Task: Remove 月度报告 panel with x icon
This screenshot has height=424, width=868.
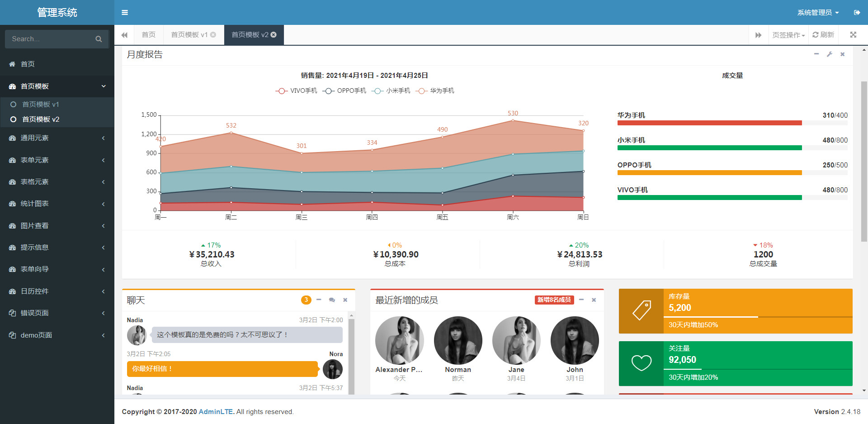Action: point(843,54)
